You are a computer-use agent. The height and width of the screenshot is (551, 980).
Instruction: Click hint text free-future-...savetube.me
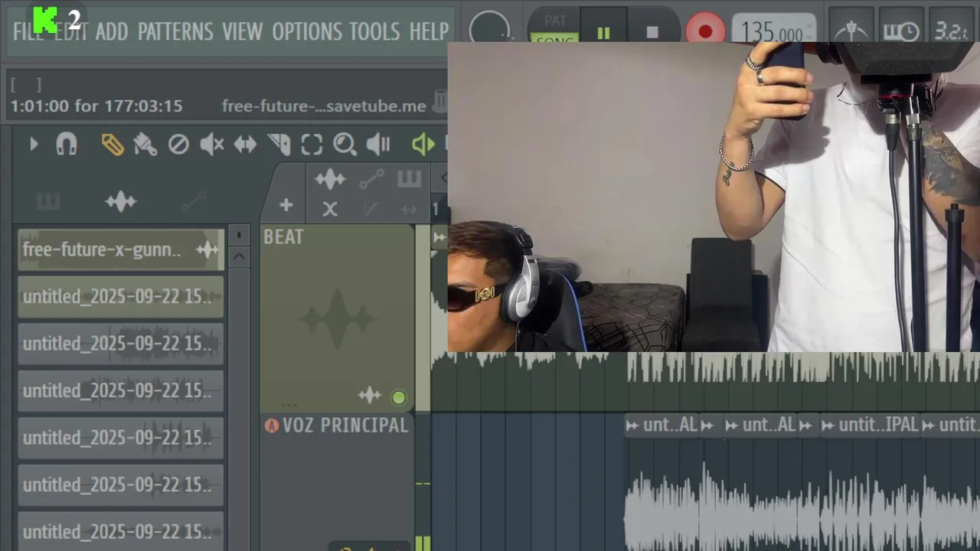324,106
